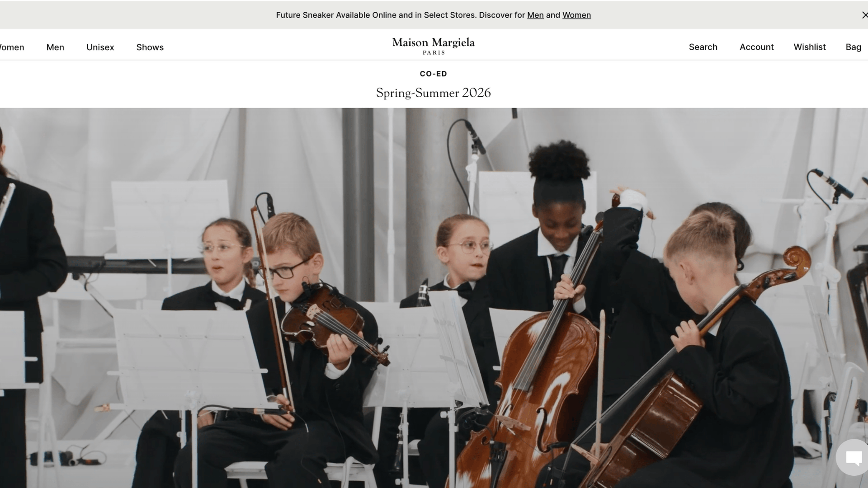Close the Future Sneaker announcement banner
The height and width of the screenshot is (488, 868).
click(864, 15)
